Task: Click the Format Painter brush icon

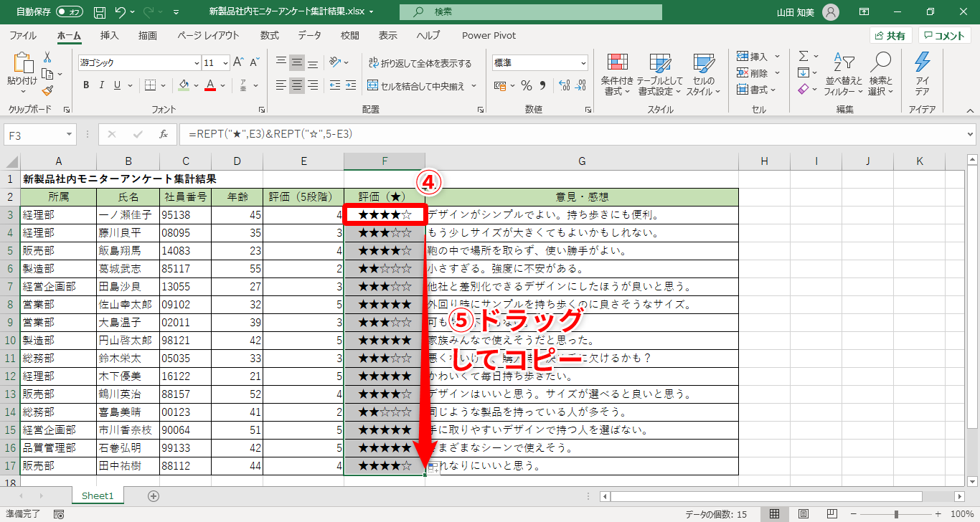Action: 47,90
